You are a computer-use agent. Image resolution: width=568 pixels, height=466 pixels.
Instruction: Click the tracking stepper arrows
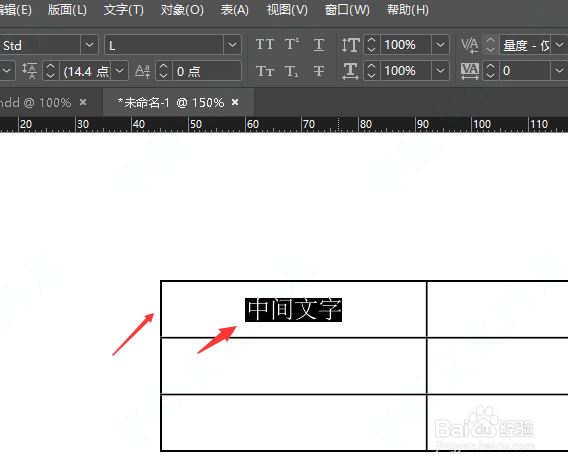(490, 71)
